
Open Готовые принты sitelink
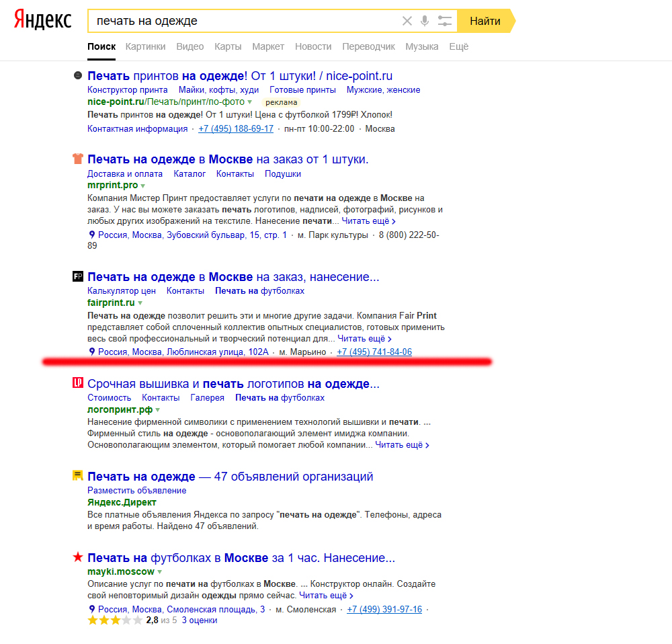[x=302, y=89]
